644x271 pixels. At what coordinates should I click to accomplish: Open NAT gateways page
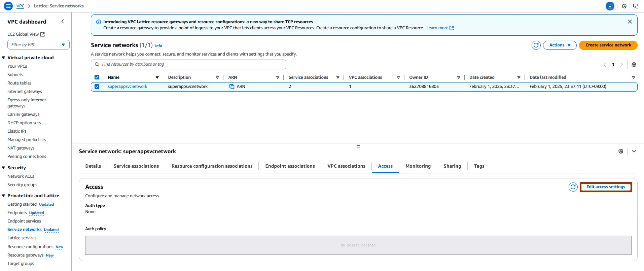[x=21, y=148]
